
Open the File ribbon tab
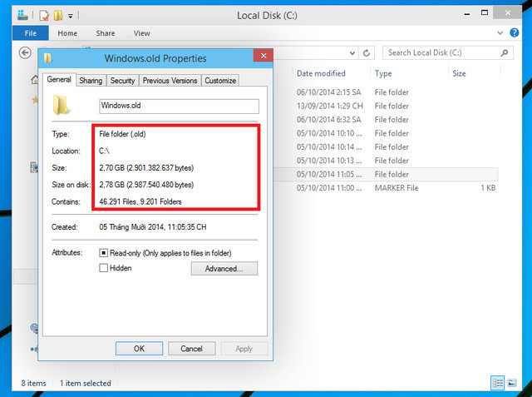point(30,33)
